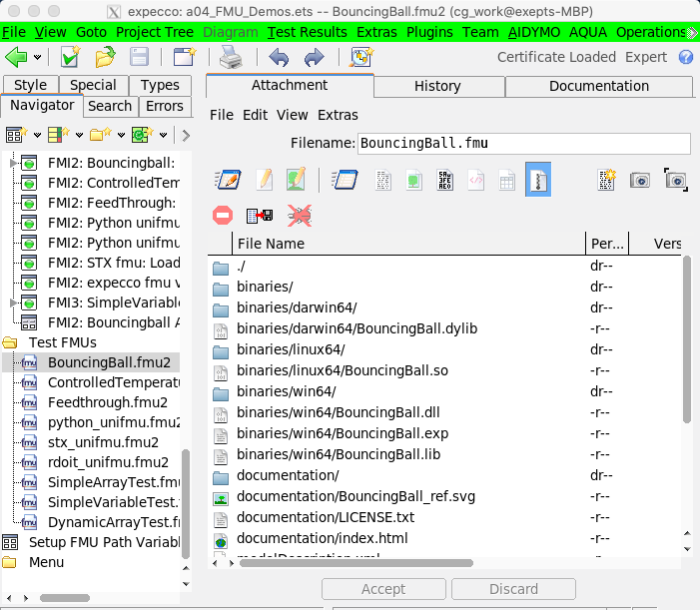The image size is (700, 610).
Task: Click the red stop icon
Action: [x=224, y=214]
